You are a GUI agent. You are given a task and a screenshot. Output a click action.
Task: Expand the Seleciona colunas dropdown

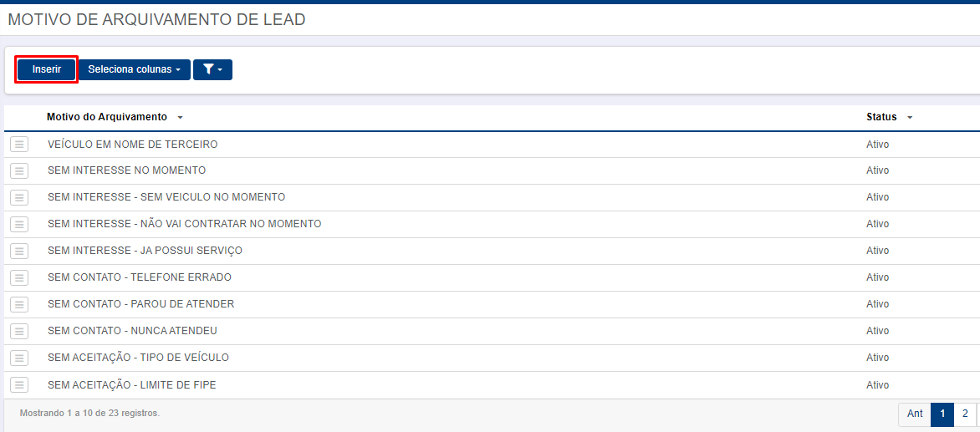(135, 69)
